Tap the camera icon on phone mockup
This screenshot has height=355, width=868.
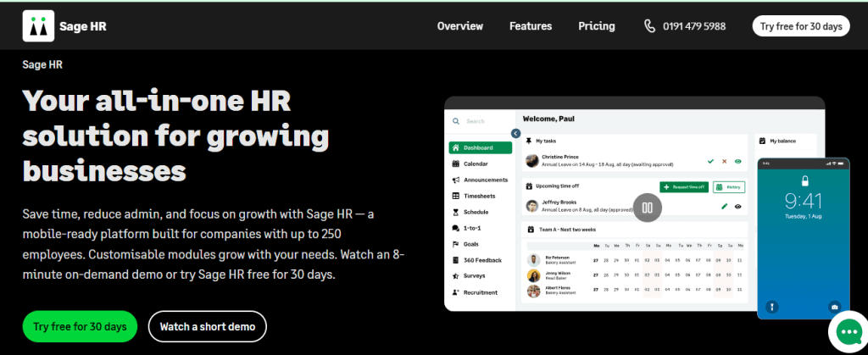pyautogui.click(x=835, y=307)
